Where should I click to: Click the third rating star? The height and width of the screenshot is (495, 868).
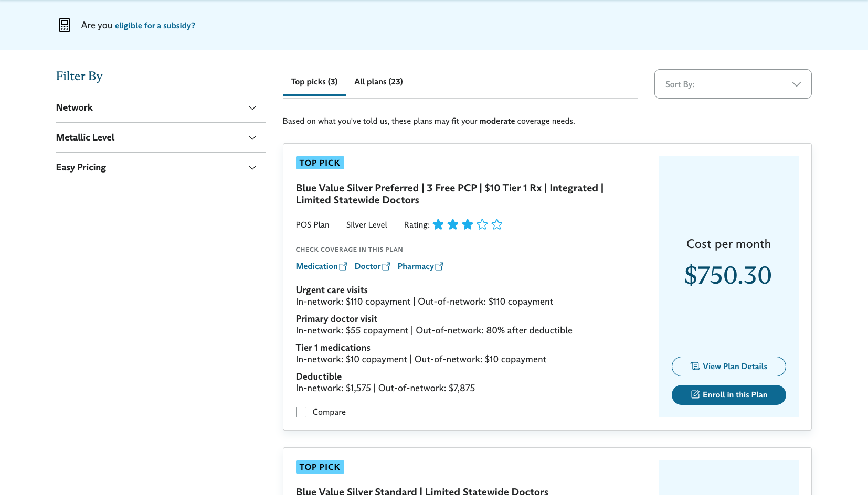click(468, 224)
